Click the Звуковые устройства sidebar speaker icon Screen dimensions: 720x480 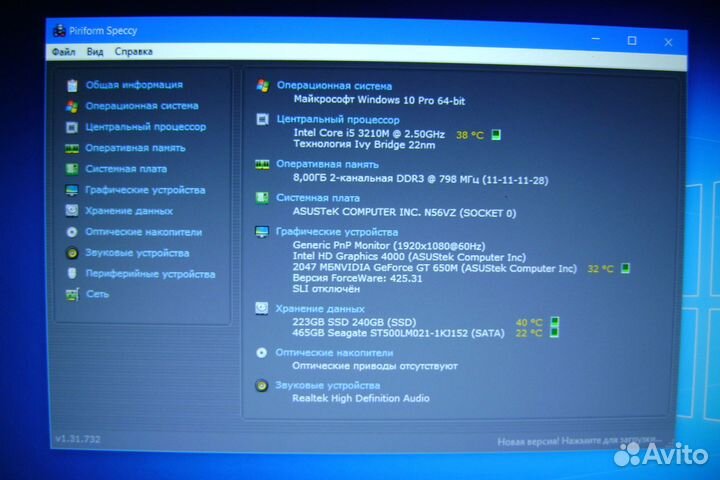72,253
